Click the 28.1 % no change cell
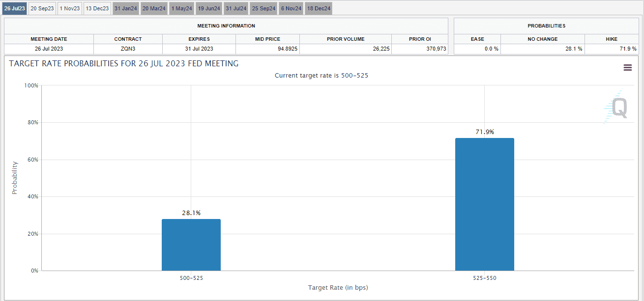 tap(543, 49)
